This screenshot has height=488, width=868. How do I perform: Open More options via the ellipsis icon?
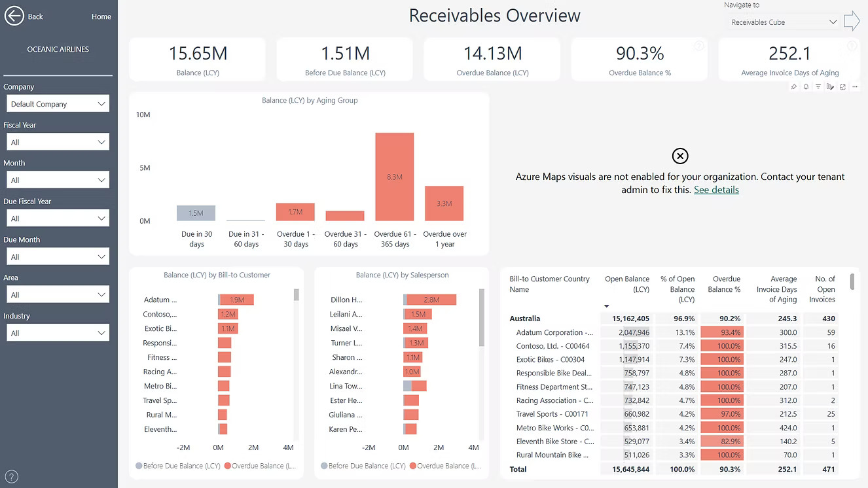click(856, 86)
